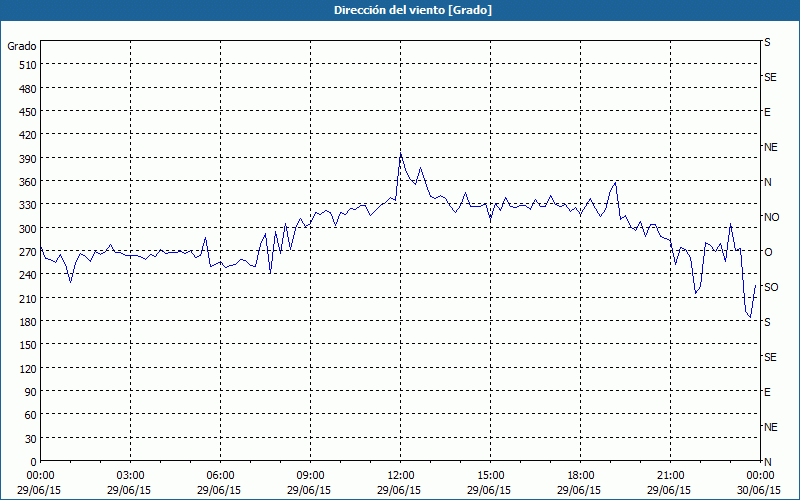Select the 'SE' compass label level with 120
The height and width of the screenshot is (500, 800).
point(770,357)
